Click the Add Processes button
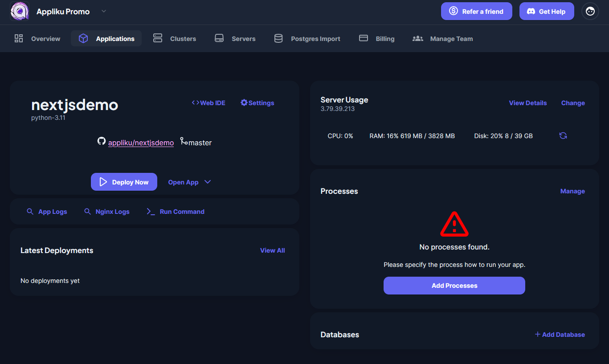The height and width of the screenshot is (364, 609). click(454, 286)
